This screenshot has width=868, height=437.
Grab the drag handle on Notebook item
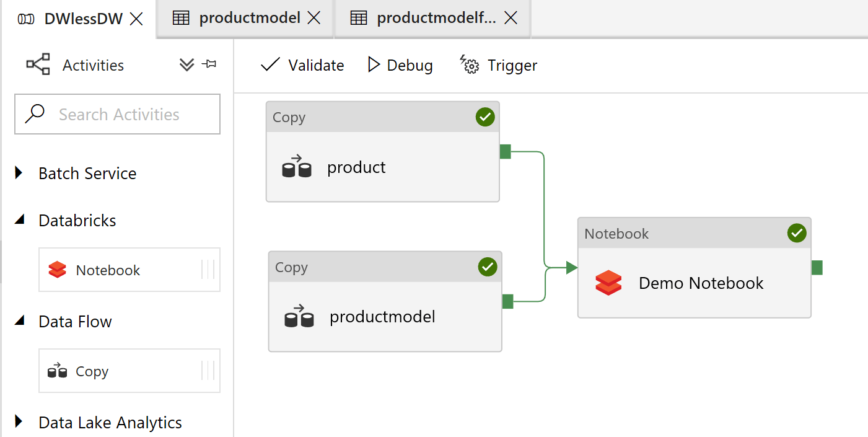[208, 270]
